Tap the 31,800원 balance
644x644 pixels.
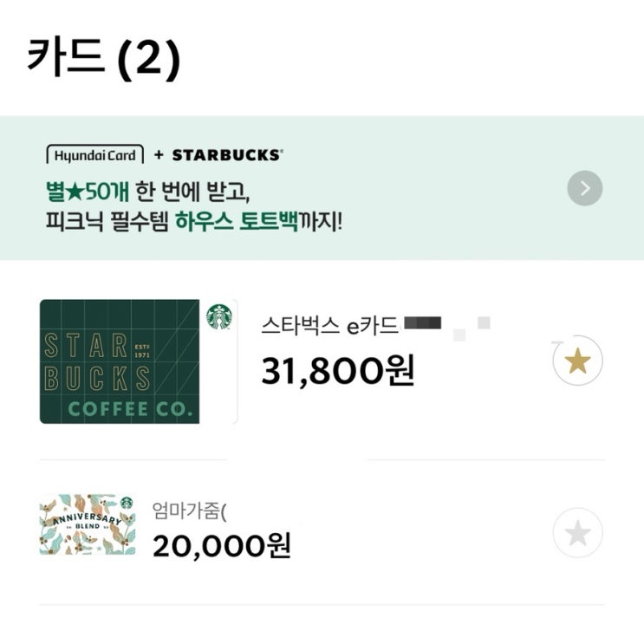point(338,370)
